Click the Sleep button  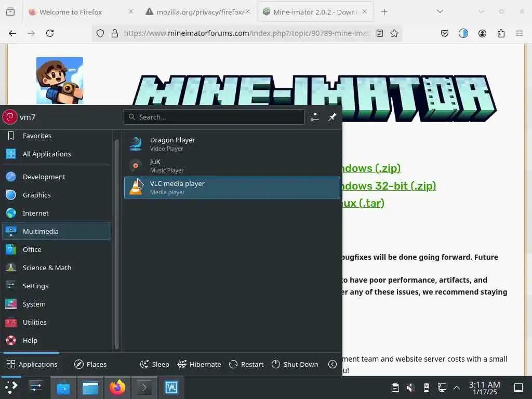click(155, 364)
